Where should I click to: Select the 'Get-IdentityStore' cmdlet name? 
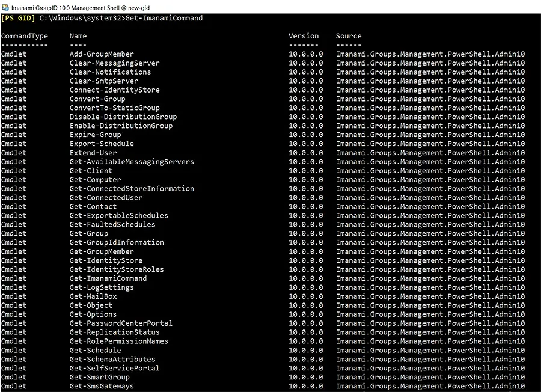point(106,260)
